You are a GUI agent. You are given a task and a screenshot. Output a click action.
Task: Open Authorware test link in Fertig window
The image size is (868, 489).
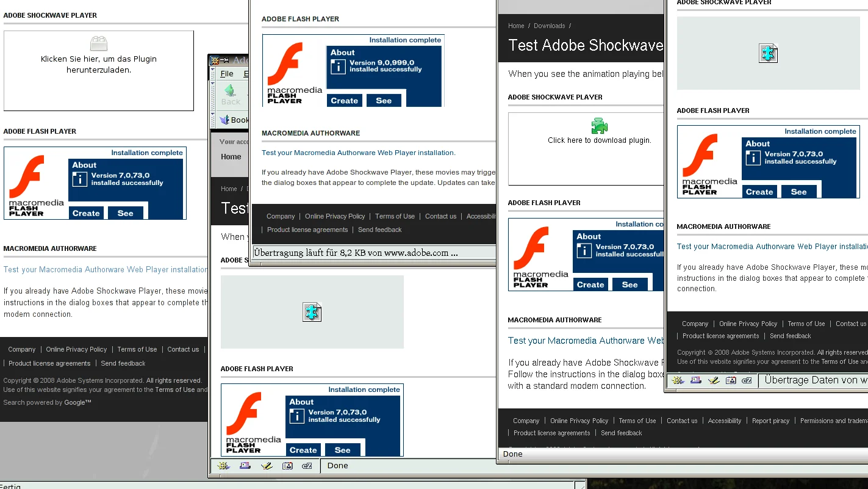click(x=106, y=269)
